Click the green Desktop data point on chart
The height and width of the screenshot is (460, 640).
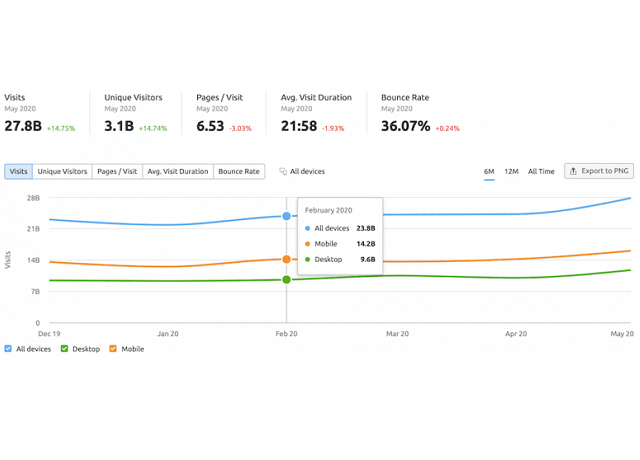point(287,279)
